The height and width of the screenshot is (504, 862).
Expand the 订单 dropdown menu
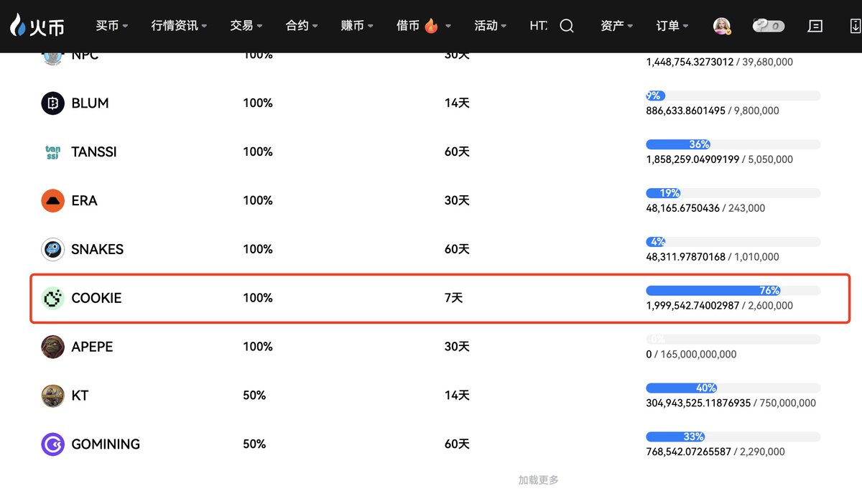coord(672,26)
